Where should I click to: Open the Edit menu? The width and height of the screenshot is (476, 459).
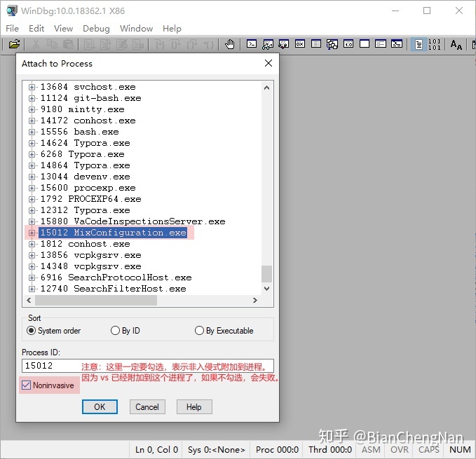[x=36, y=29]
